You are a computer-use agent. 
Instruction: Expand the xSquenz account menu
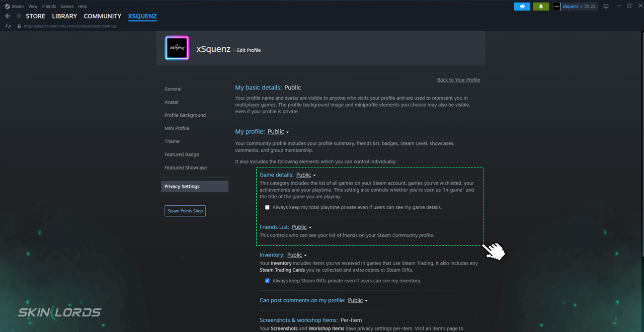pos(572,7)
